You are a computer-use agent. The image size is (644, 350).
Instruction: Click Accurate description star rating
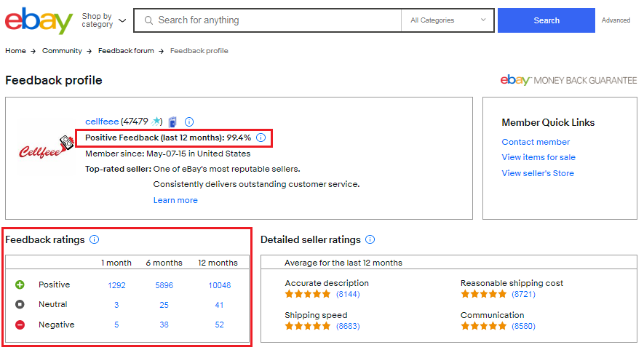pos(308,294)
